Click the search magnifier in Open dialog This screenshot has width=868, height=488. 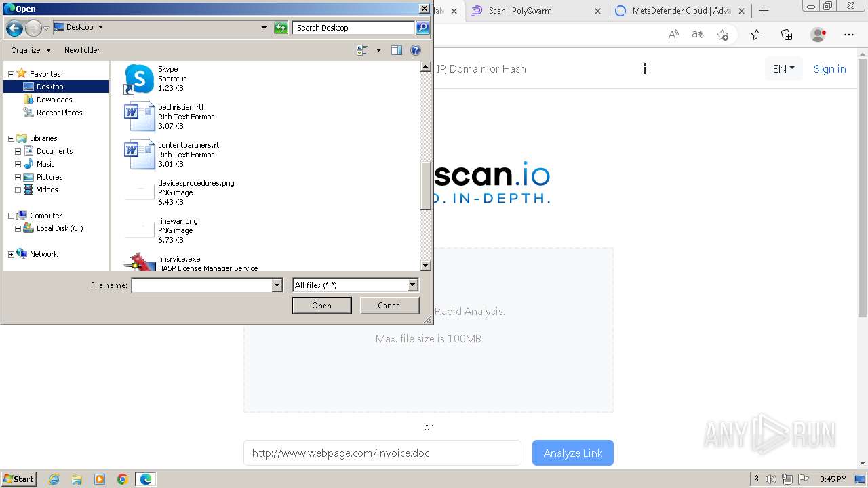tap(422, 28)
